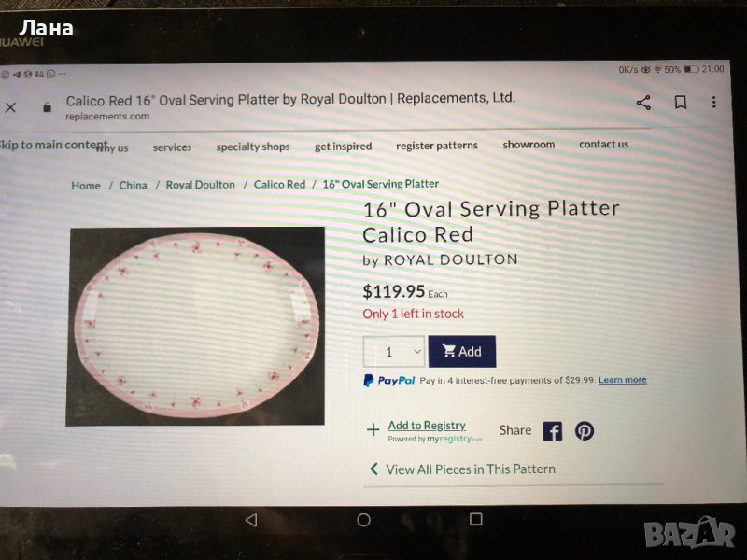Share on Facebook icon
747x560 pixels.
[553, 431]
